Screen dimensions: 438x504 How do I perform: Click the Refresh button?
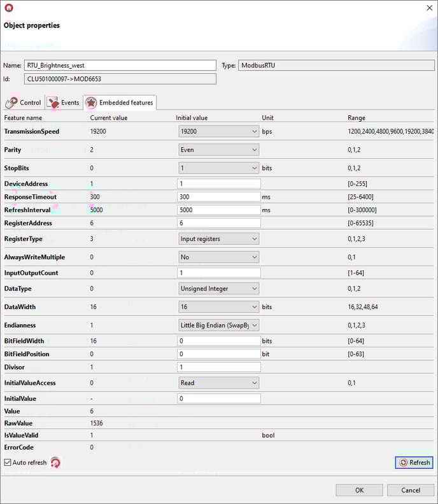(414, 463)
